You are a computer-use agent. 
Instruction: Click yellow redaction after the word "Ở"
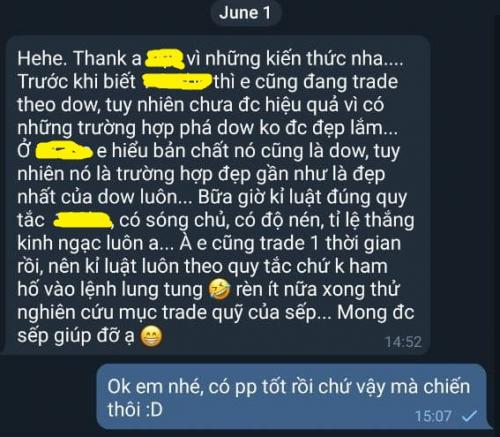(x=63, y=151)
